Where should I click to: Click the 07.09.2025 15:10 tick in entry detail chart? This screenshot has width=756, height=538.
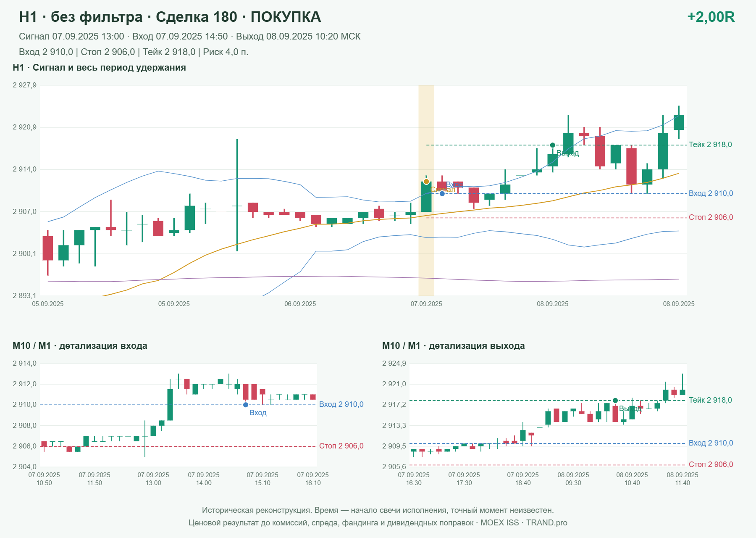point(262,479)
